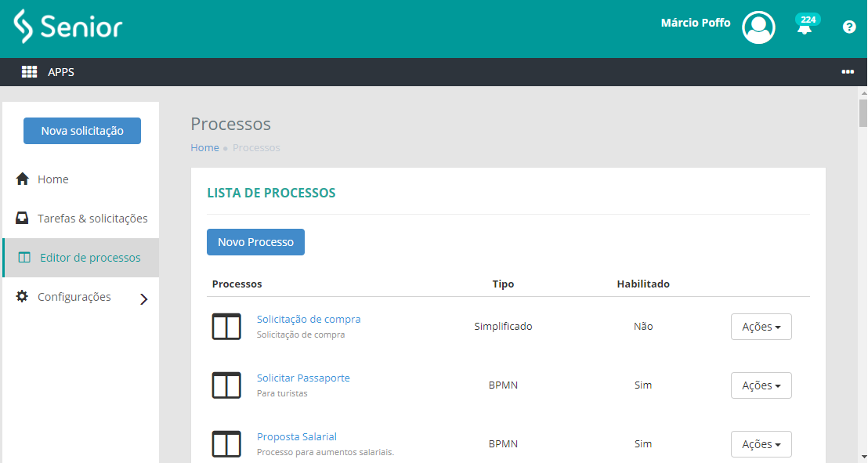Screen dimensions: 868x463
Task: Expand the Configurações submenu chevron
Action: 144,298
